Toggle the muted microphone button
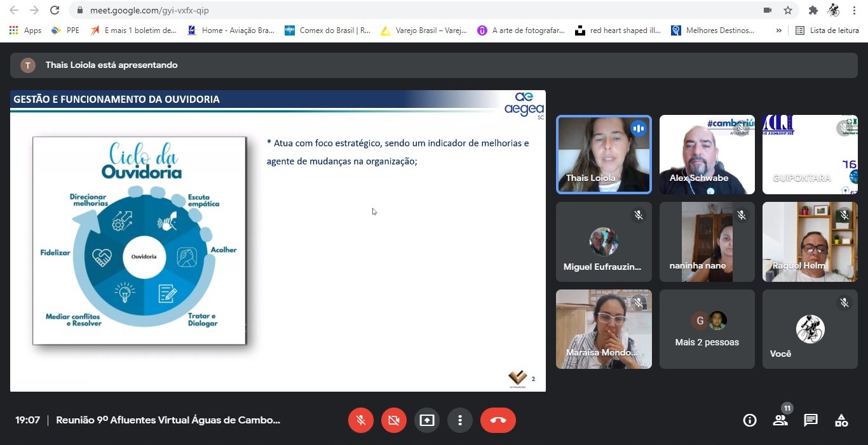The width and height of the screenshot is (868, 445). click(x=361, y=420)
